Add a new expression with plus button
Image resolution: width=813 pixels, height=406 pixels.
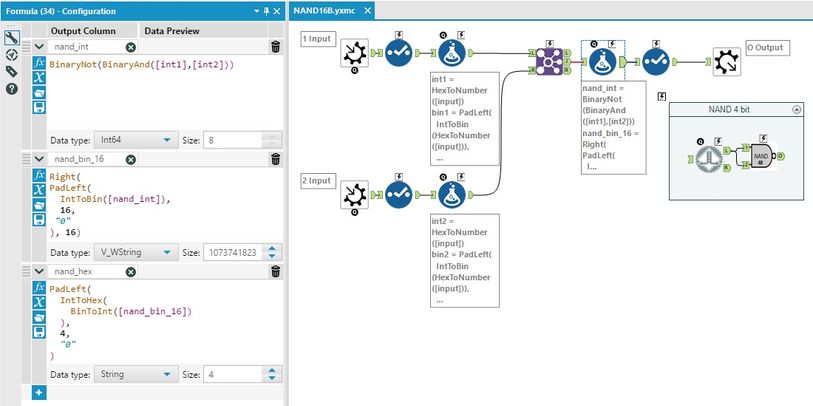pos(39,393)
